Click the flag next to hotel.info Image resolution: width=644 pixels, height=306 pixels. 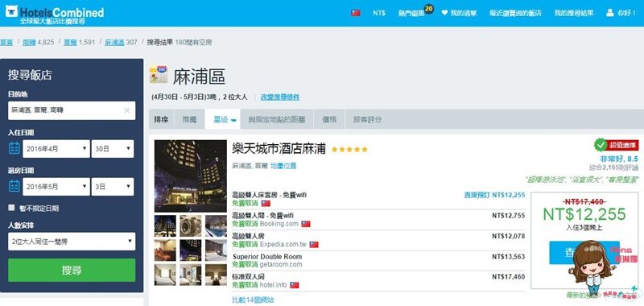click(x=294, y=285)
